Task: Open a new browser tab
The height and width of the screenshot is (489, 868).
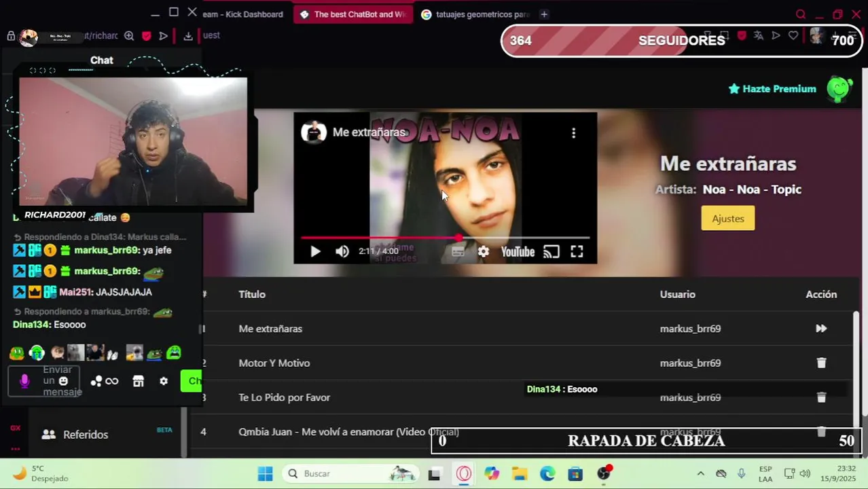Action: click(544, 14)
